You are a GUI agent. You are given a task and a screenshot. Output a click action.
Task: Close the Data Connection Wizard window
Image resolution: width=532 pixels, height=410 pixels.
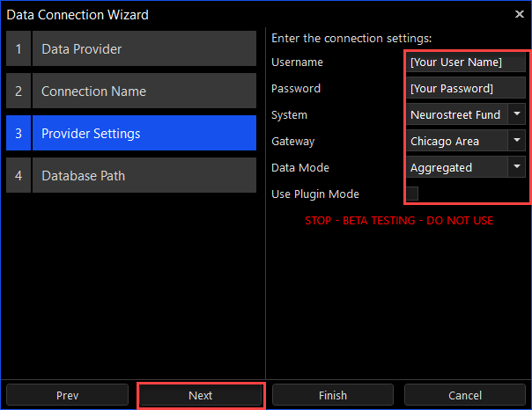click(519, 14)
